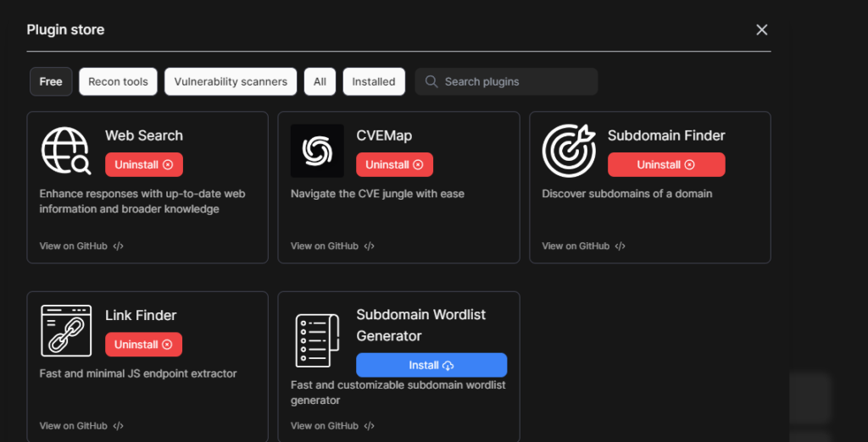868x442 pixels.
Task: Click the Link Finder plugin title
Action: 142,315
